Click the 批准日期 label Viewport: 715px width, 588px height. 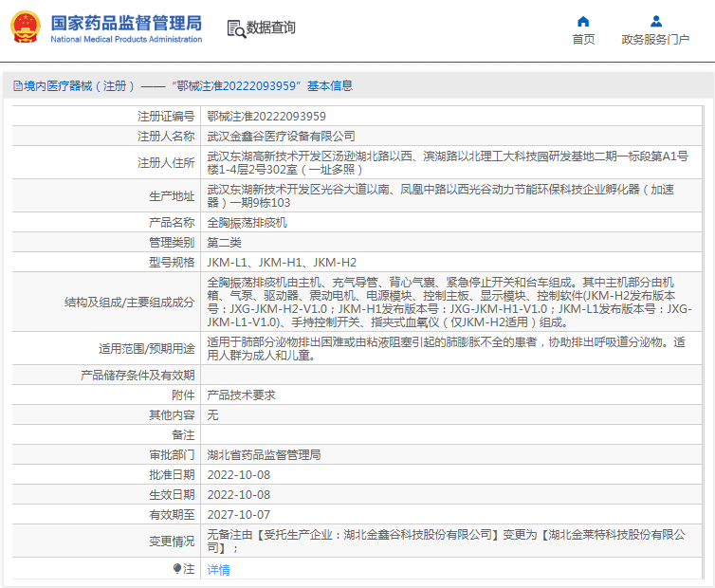tap(172, 475)
